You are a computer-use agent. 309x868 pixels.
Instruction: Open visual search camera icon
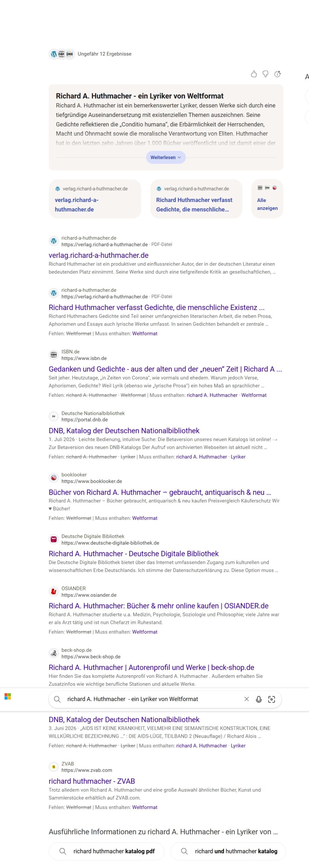pos(271,699)
